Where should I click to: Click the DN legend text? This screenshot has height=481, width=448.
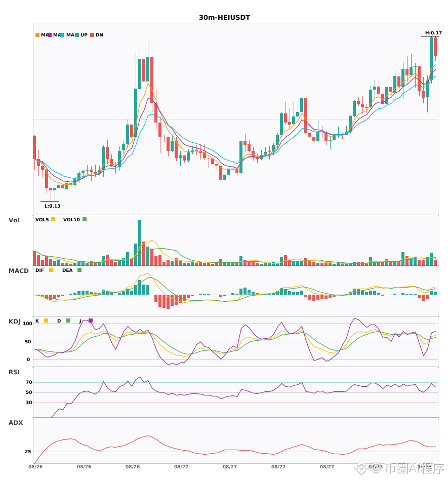pos(99,35)
